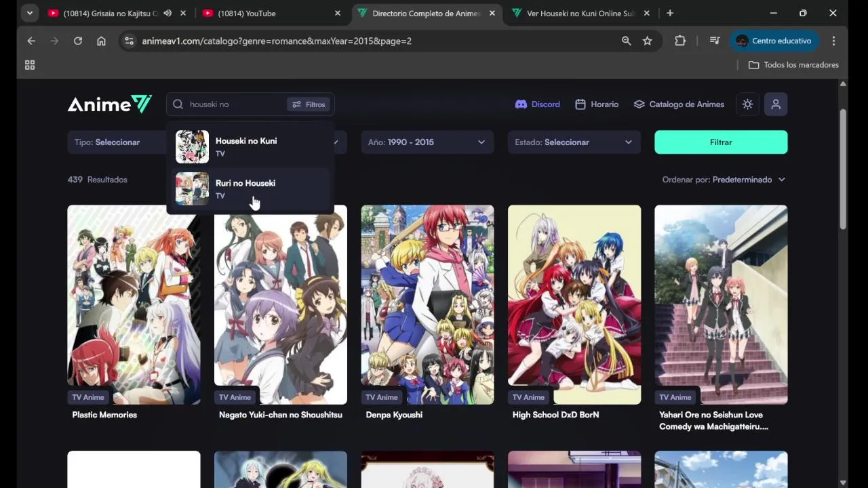
Task: Open Catalogo de Animes link
Action: (x=679, y=104)
